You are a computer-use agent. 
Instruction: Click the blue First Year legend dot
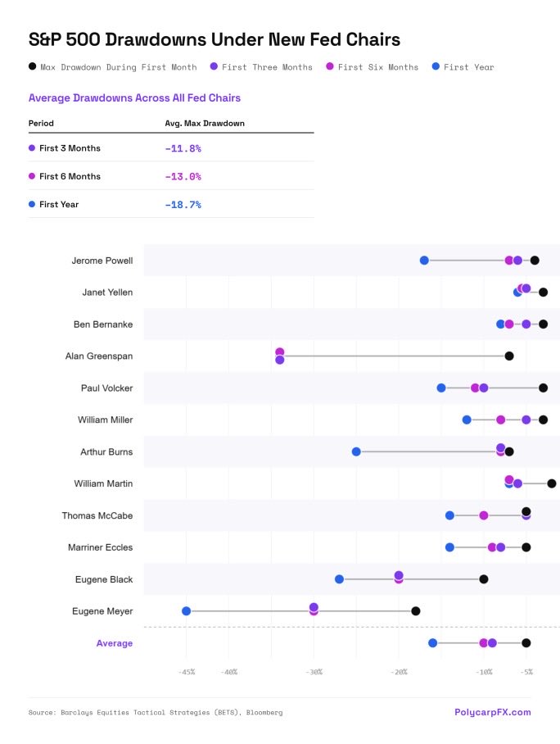[x=436, y=67]
